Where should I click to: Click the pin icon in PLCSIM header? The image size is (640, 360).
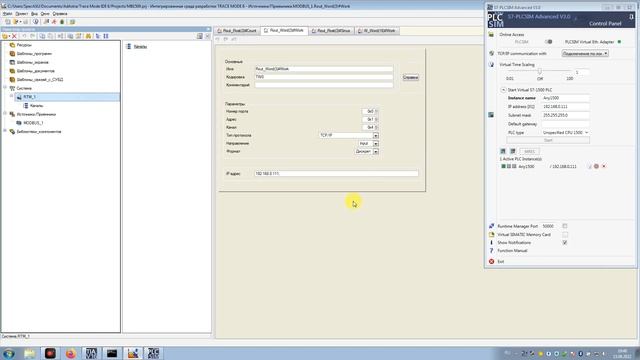pos(631,17)
